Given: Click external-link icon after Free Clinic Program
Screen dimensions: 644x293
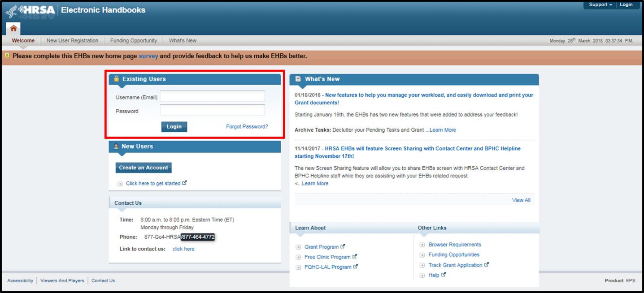Looking at the screenshot, I should tap(355, 256).
